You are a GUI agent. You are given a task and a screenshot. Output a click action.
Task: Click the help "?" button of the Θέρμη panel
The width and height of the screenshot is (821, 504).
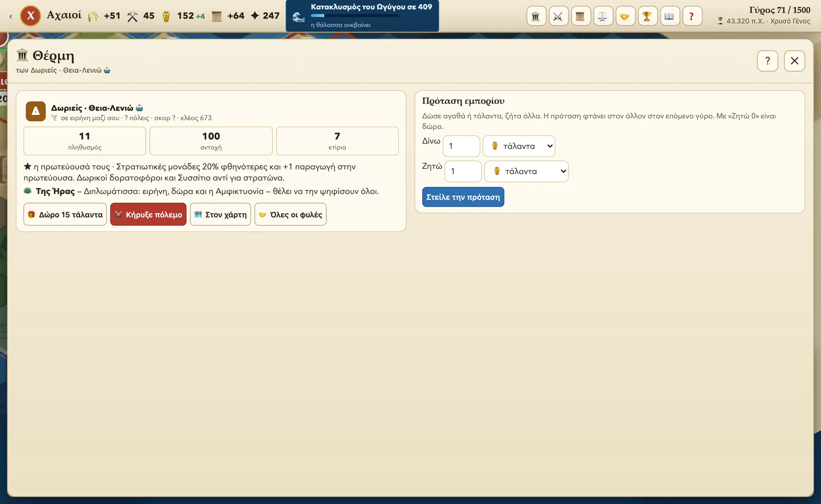pyautogui.click(x=768, y=61)
